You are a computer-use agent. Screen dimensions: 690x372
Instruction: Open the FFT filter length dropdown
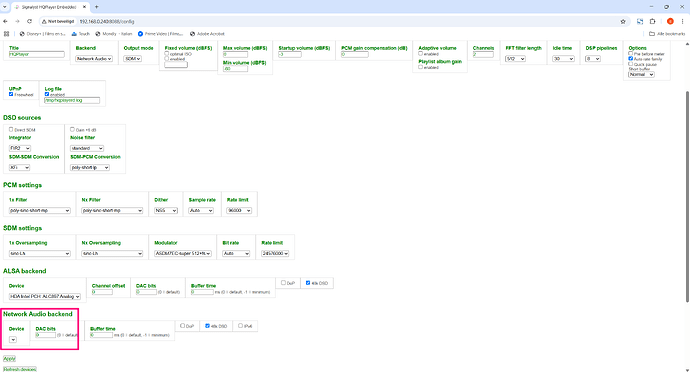tap(515, 59)
